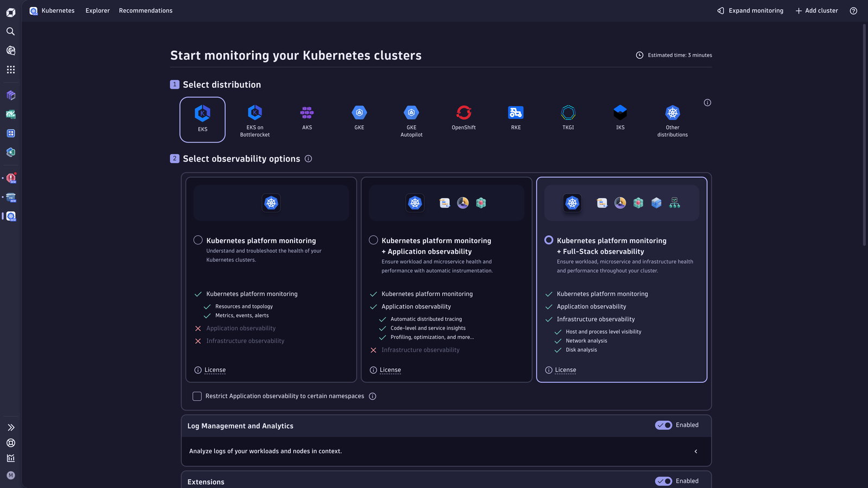Choose the GKE Autopilot distribution
The height and width of the screenshot is (488, 868).
411,120
